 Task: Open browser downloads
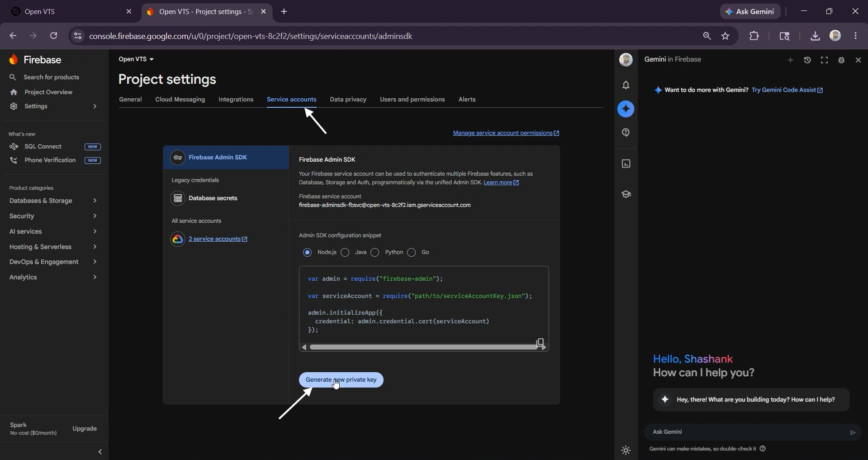[x=815, y=36]
